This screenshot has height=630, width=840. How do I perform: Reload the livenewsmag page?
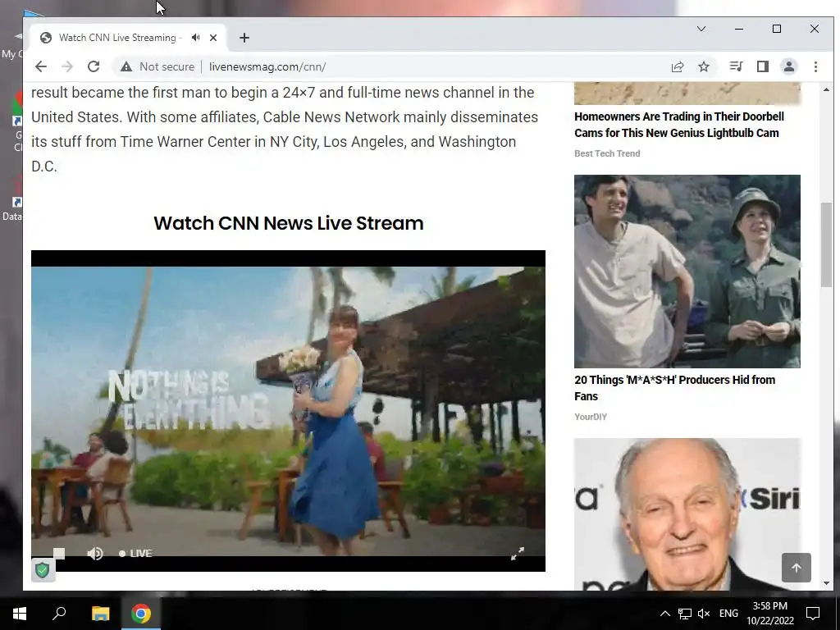(94, 66)
